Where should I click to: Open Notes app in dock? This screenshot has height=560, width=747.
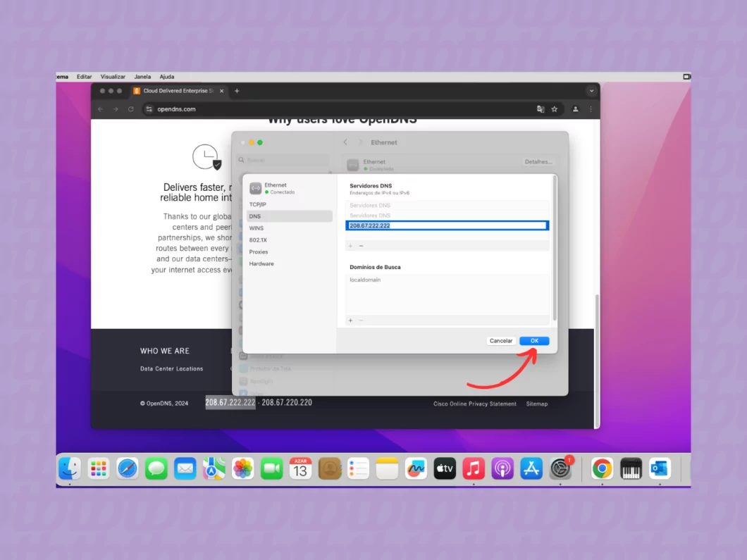click(387, 468)
